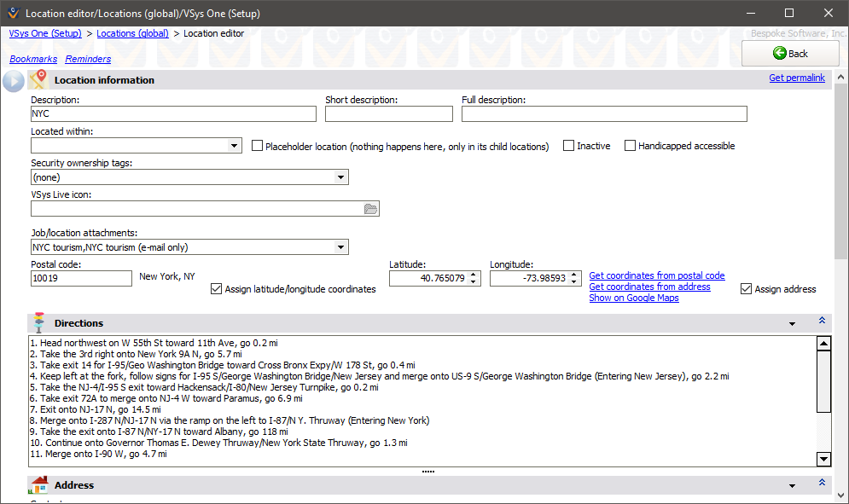Uncheck Assign latitude/longitude coordinates
The image size is (849, 504).
tap(216, 289)
